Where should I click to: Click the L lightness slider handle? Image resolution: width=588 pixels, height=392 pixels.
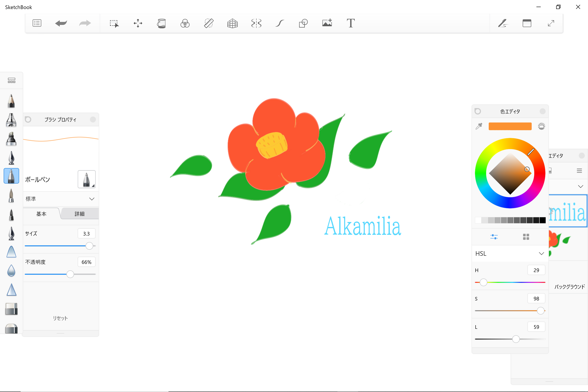click(516, 339)
